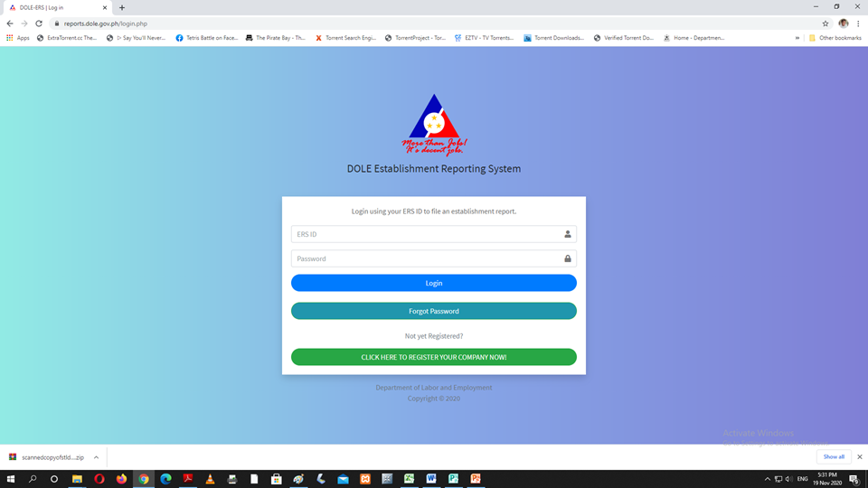Open The Pirate Bay bookmark
The width and height of the screenshot is (868, 488).
tap(276, 38)
